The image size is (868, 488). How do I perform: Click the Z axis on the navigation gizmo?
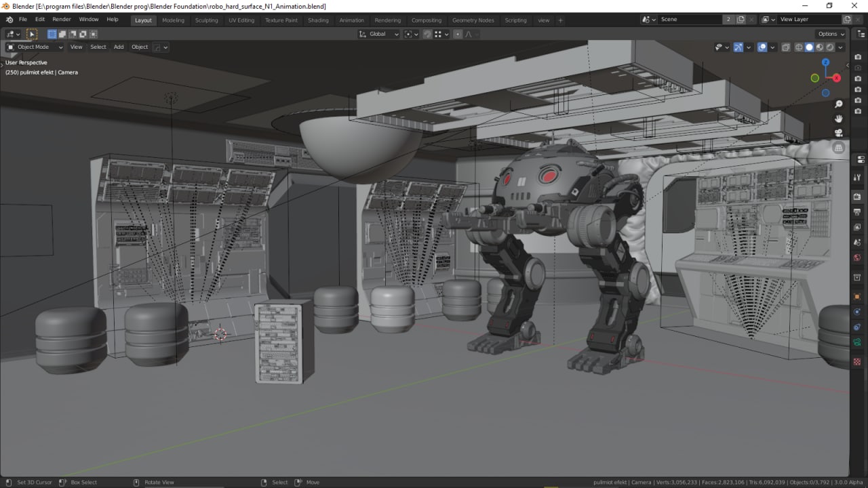pyautogui.click(x=825, y=62)
